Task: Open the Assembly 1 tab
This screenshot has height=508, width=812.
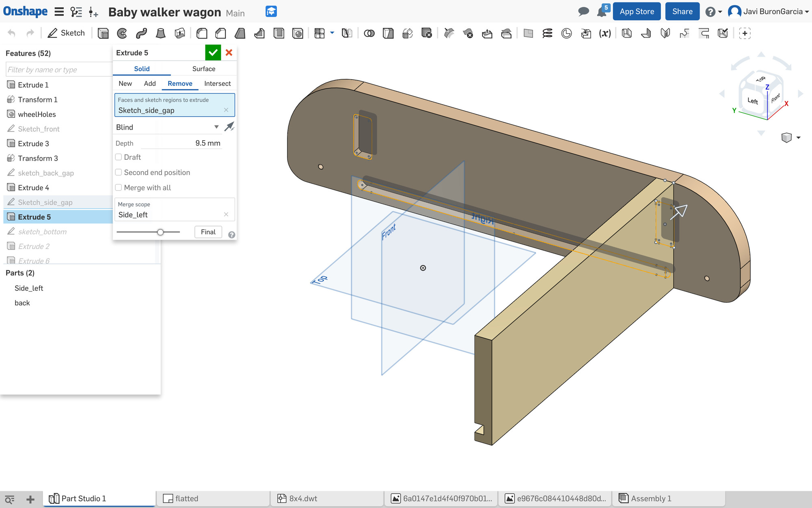Action: 668,499
